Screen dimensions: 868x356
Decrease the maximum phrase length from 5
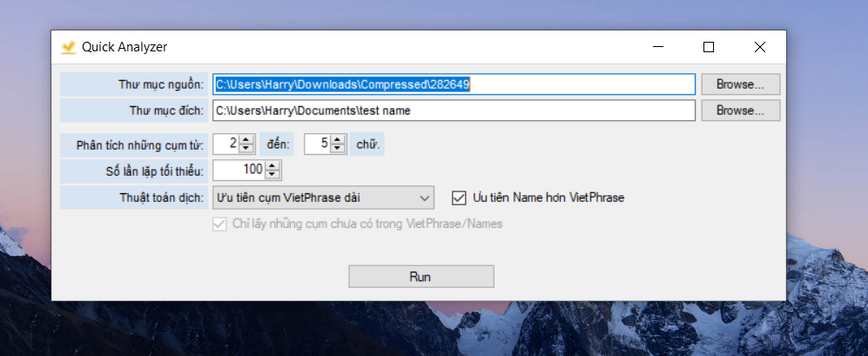[x=338, y=148]
